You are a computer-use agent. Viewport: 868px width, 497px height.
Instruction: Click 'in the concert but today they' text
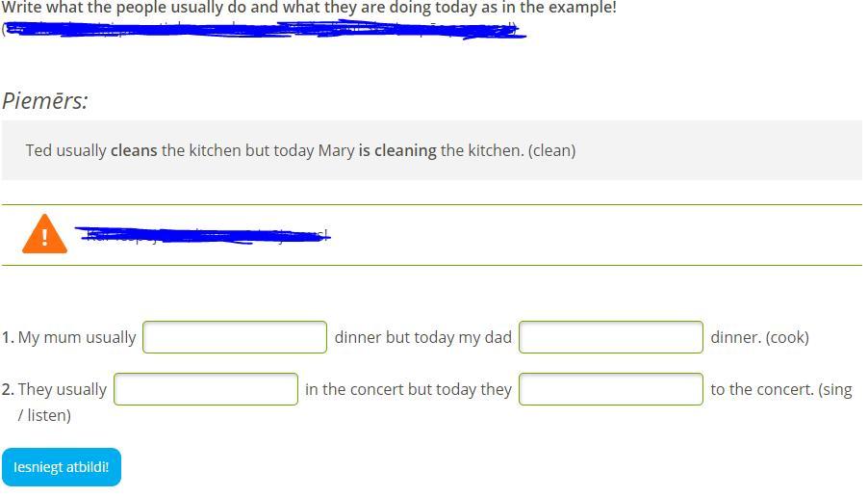coord(408,389)
